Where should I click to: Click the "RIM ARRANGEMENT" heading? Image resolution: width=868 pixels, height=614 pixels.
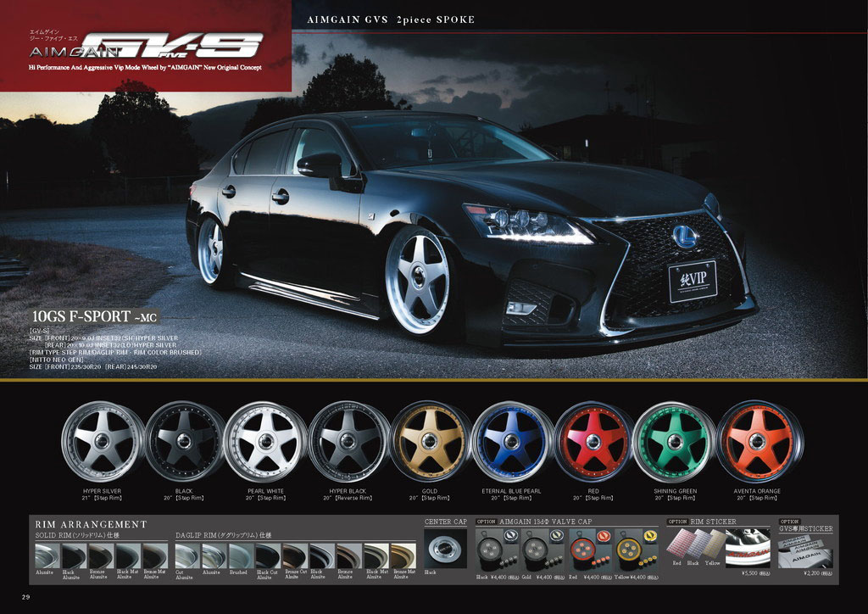pos(91,524)
